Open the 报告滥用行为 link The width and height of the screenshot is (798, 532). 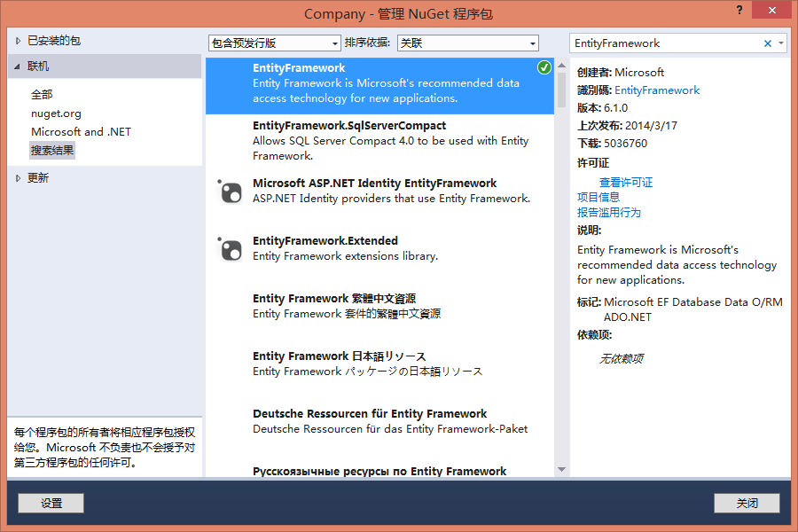tap(609, 212)
